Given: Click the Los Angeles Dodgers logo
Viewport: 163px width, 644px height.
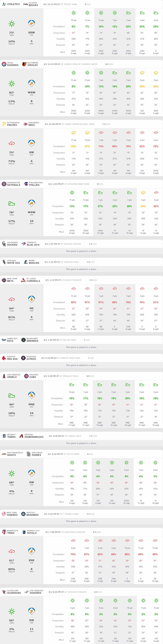Looking at the screenshot, I should 26,592.
